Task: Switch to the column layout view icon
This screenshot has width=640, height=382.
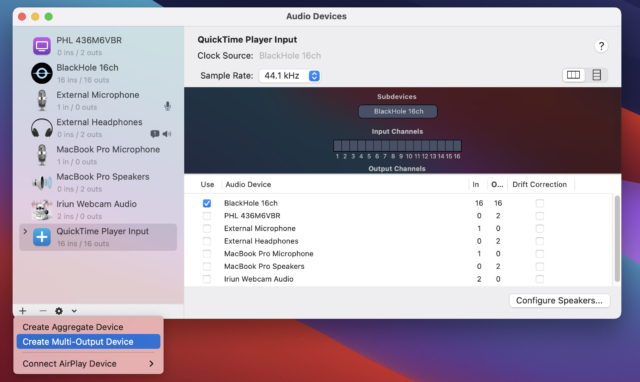Action: 573,75
